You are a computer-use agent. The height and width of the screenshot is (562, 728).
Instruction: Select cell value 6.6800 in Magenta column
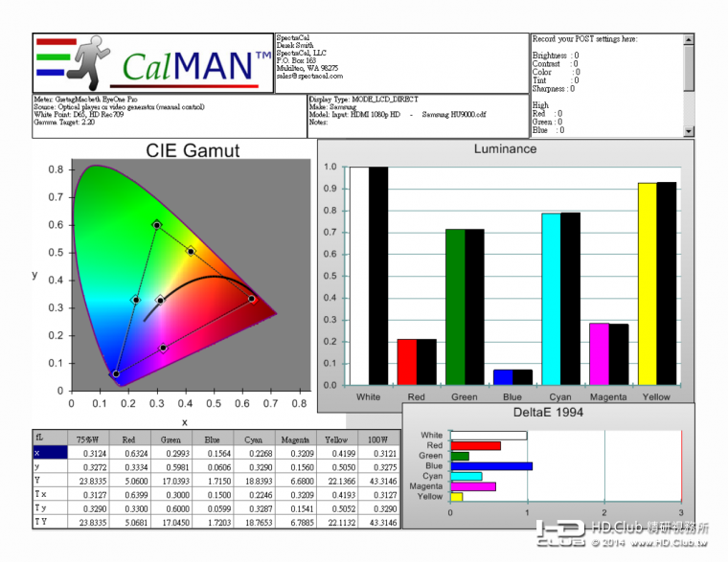click(296, 481)
